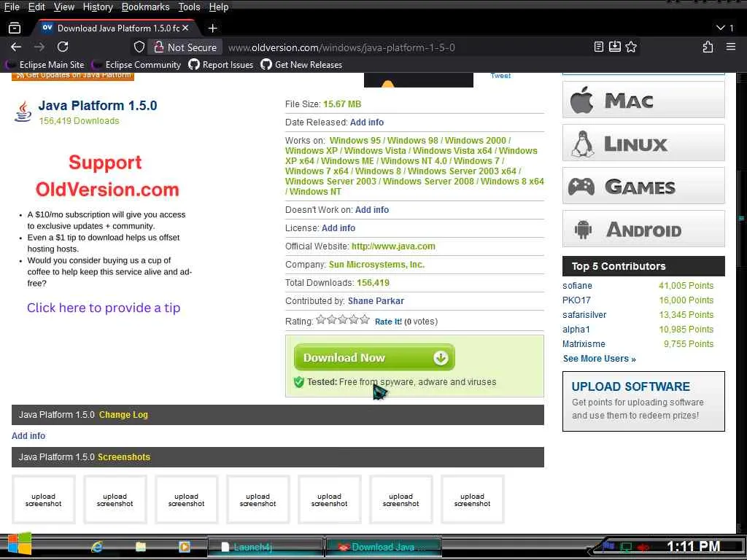Viewport: 747px width, 560px height.
Task: Click Add info under Change Log
Action: point(28,436)
